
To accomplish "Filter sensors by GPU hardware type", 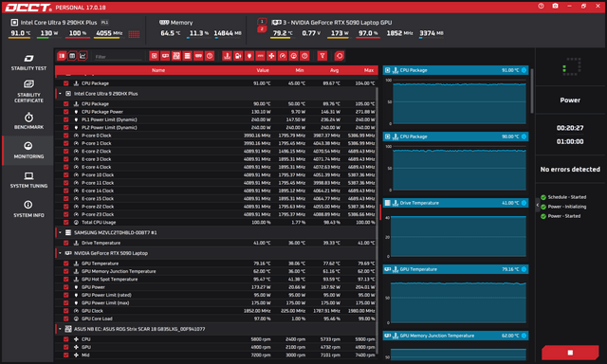I will [165, 56].
